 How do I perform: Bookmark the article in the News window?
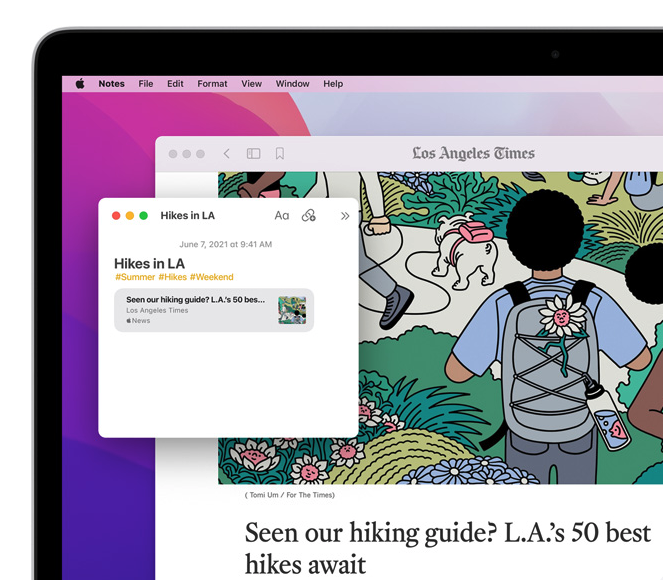pyautogui.click(x=280, y=153)
